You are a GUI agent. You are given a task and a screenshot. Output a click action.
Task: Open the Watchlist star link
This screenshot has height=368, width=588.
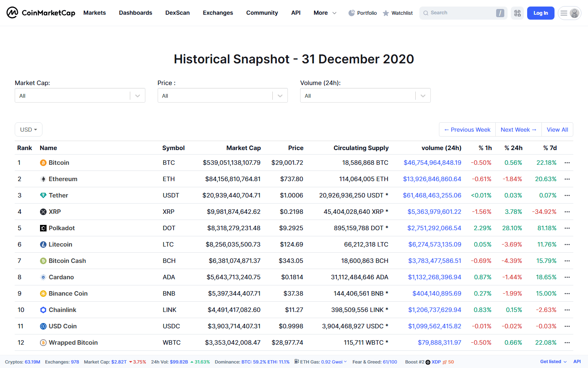(398, 13)
